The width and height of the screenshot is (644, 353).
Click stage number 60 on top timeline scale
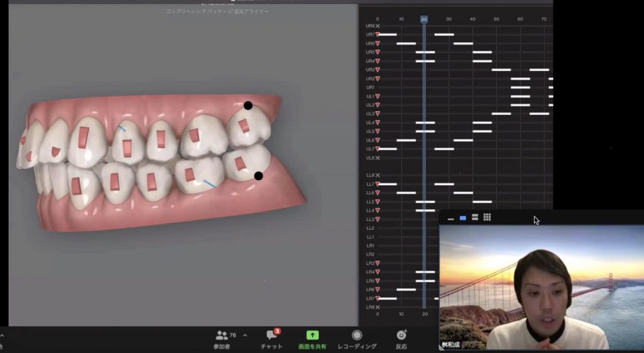coord(520,19)
